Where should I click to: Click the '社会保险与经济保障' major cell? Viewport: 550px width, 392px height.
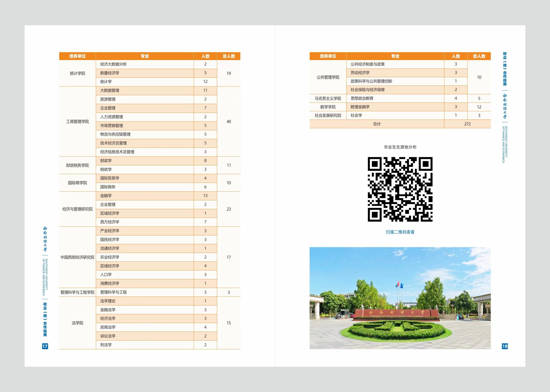coord(395,90)
